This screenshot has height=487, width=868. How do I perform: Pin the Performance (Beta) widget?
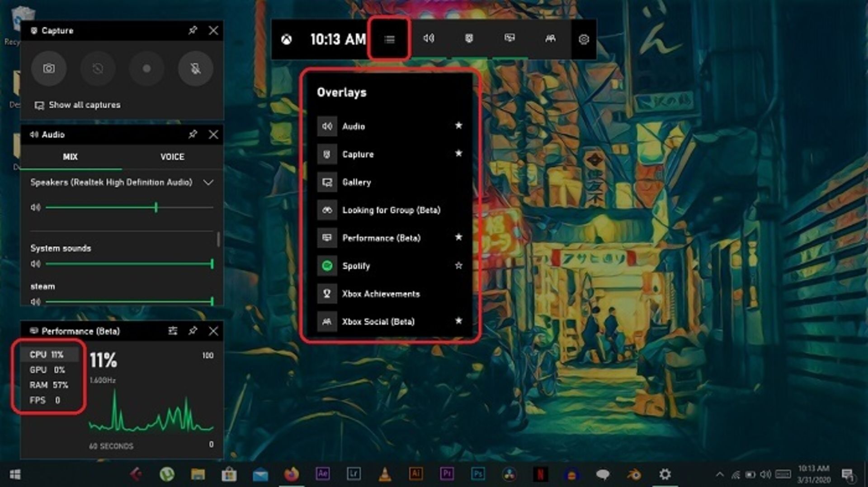point(193,331)
